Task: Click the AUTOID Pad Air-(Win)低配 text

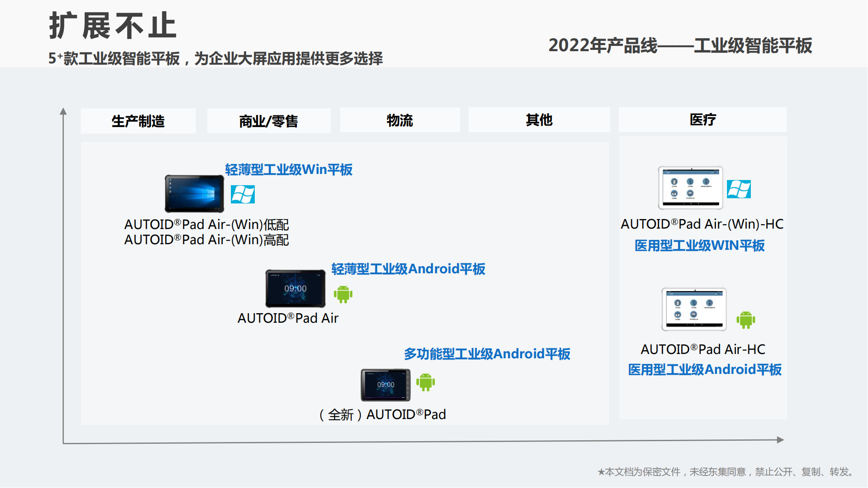Action: point(207,224)
